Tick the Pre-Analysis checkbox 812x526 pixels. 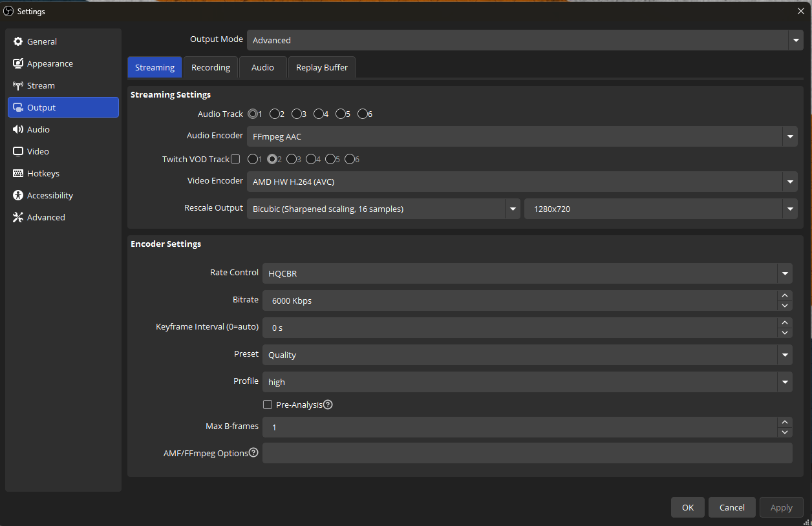tap(268, 405)
